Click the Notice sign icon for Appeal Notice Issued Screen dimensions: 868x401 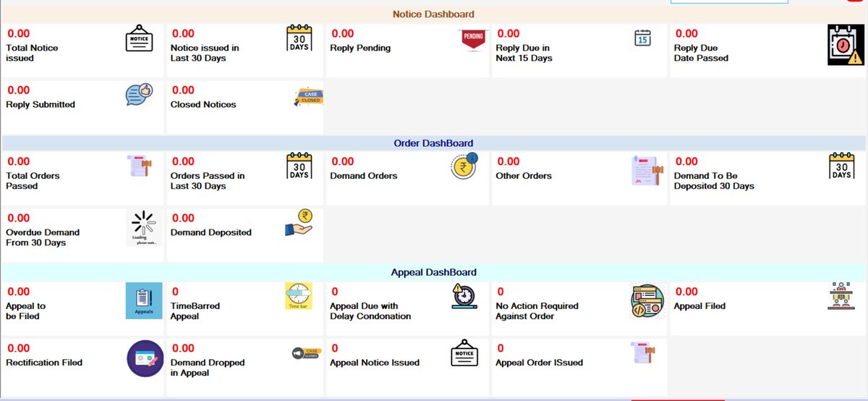[x=464, y=355]
